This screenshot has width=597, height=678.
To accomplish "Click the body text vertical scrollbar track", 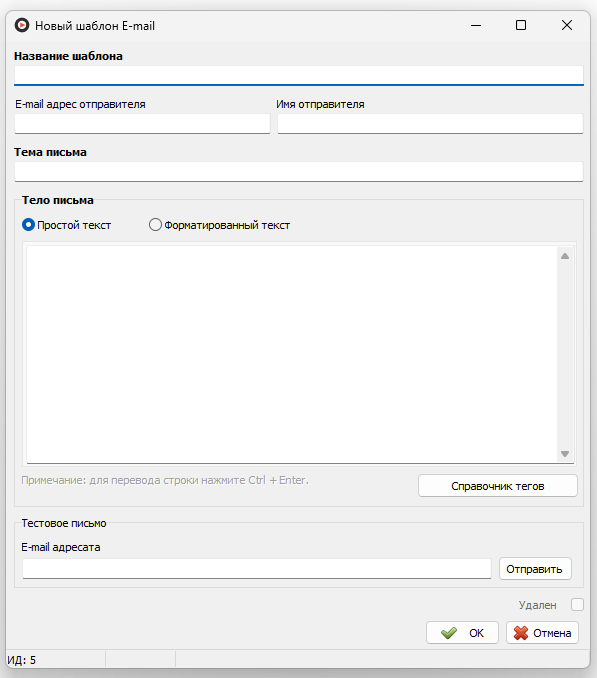I will 565,355.
